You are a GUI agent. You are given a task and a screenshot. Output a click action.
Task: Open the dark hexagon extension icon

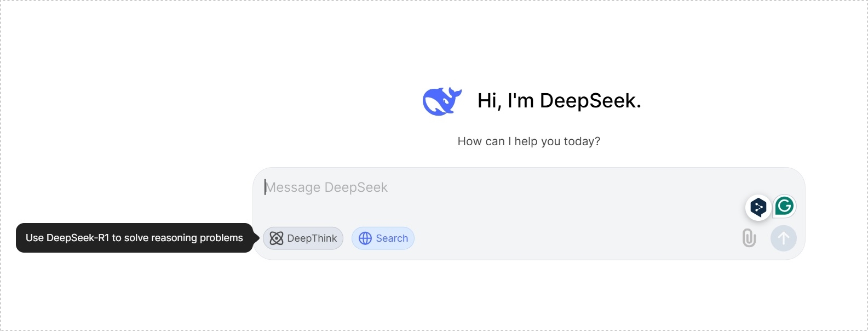(758, 207)
